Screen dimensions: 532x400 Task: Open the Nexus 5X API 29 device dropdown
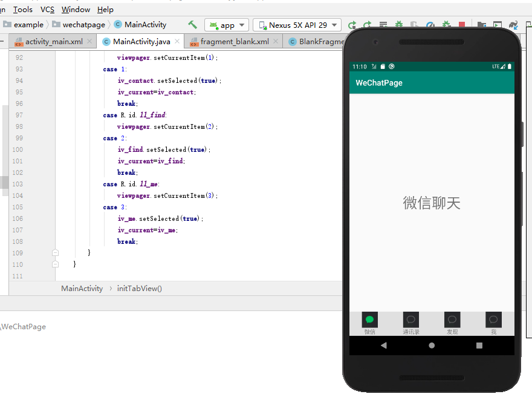click(x=297, y=25)
